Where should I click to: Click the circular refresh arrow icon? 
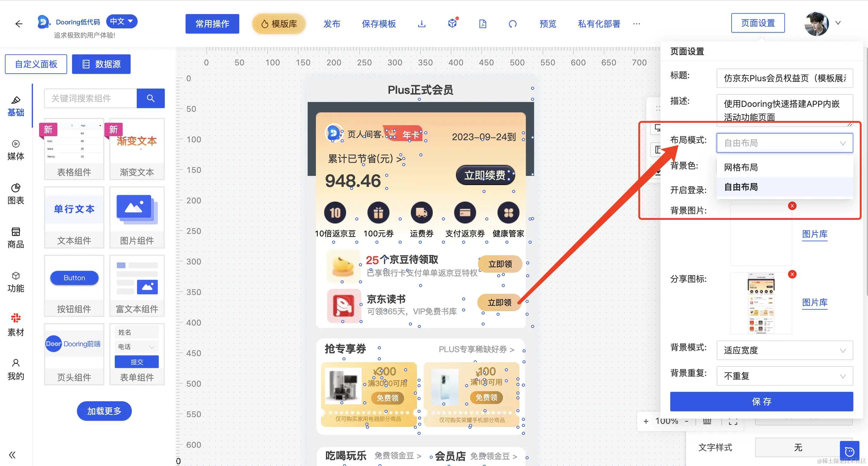(x=512, y=24)
